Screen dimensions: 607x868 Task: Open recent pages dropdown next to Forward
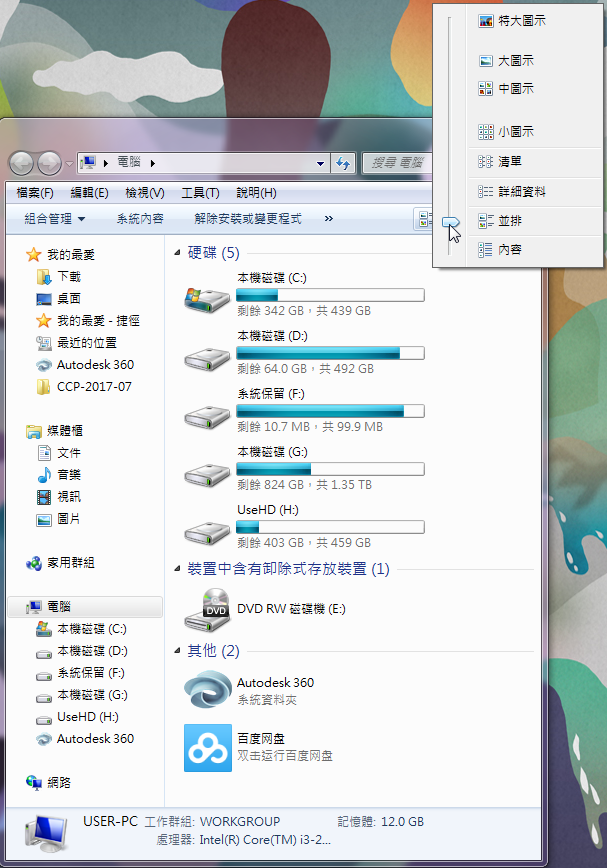click(69, 164)
